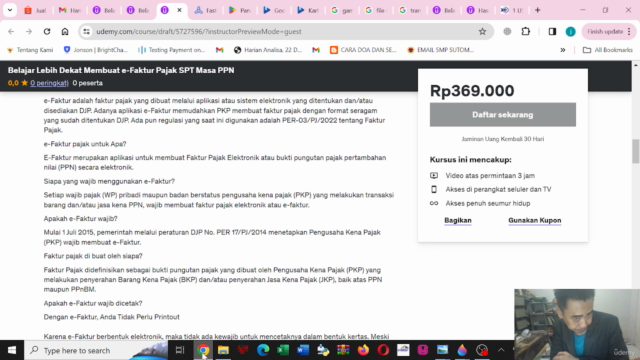Screen dimensions: 640x360
Task: Switch to the "Pan" Google Play tab
Action: (x=240, y=10)
